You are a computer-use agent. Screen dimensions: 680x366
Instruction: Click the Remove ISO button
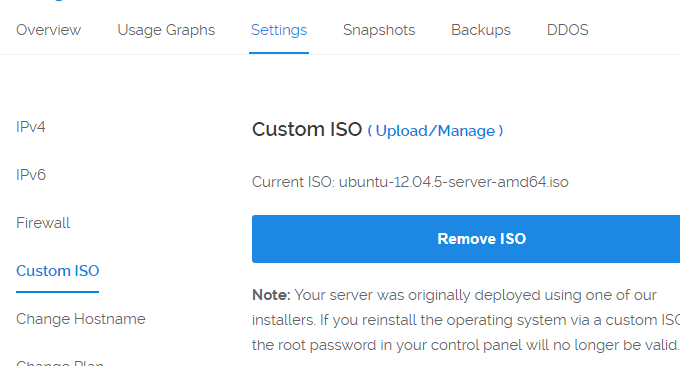pyautogui.click(x=466, y=239)
